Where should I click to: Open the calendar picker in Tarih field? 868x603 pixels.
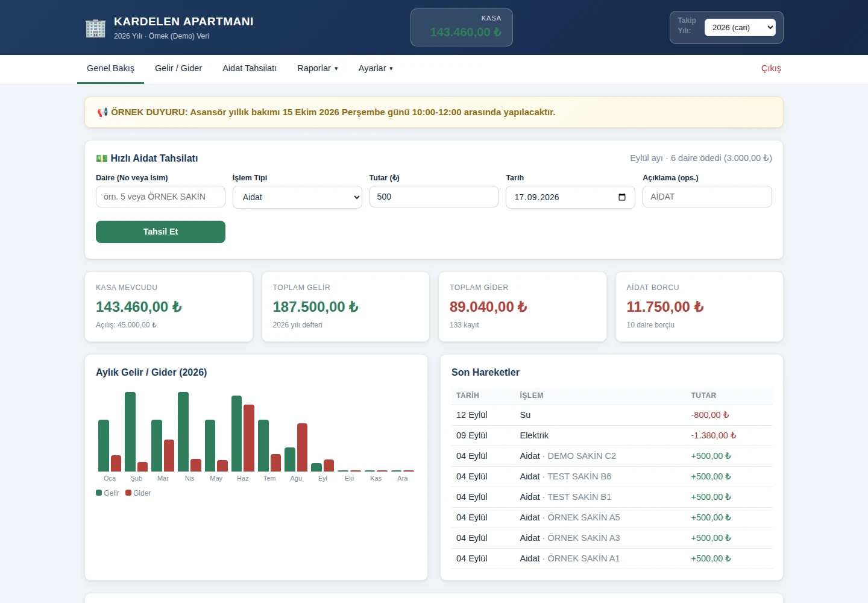622,197
